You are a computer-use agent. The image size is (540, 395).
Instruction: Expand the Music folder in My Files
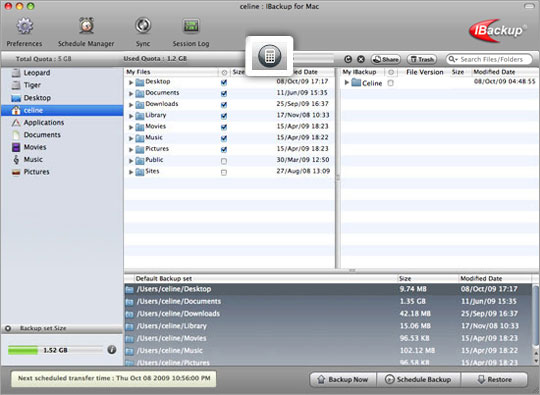[131, 138]
